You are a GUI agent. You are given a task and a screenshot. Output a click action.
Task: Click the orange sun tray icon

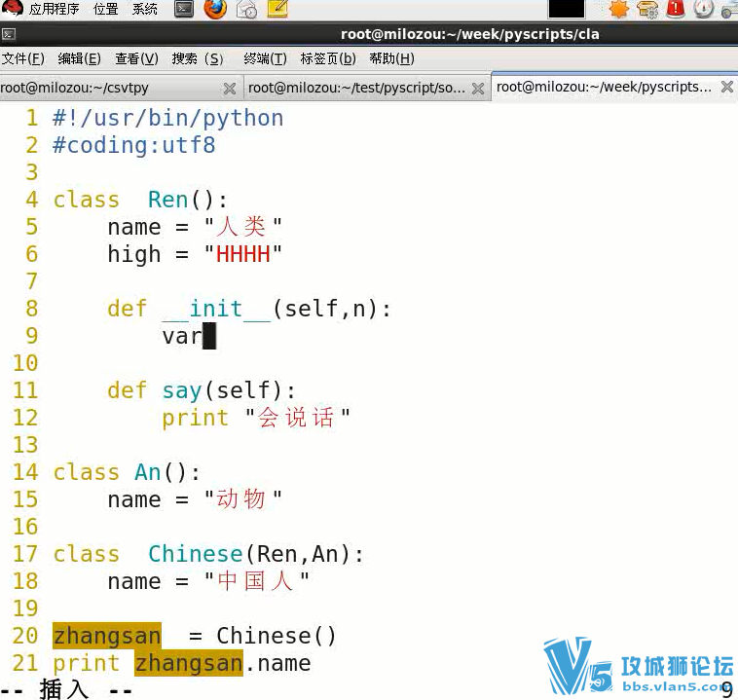click(618, 9)
